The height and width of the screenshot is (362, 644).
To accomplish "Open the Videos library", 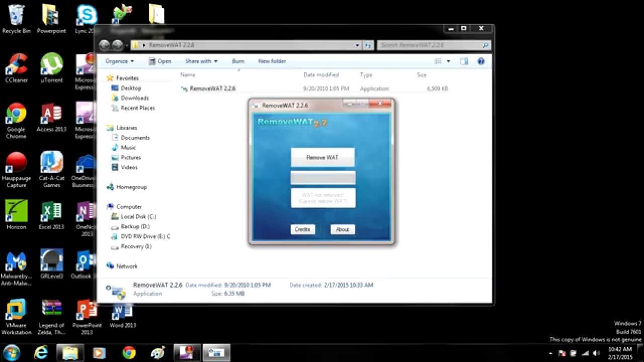I will click(x=129, y=167).
